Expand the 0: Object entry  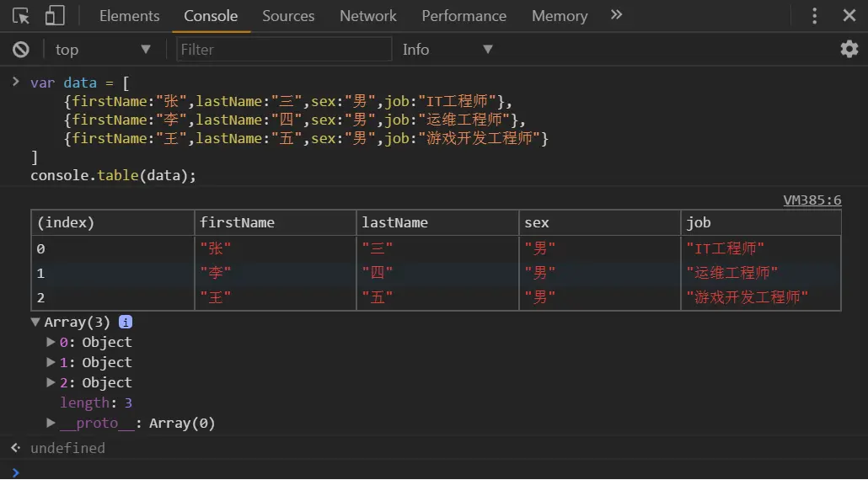[x=51, y=342]
